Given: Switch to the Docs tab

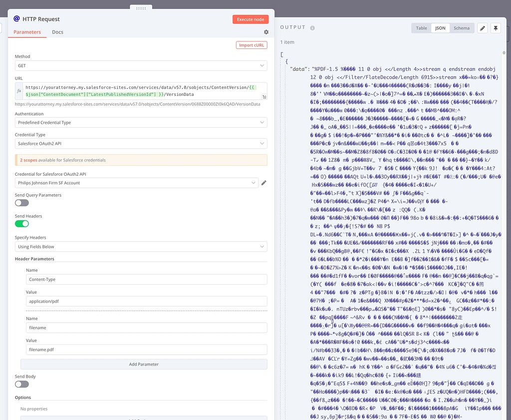Looking at the screenshot, I should click(57, 31).
